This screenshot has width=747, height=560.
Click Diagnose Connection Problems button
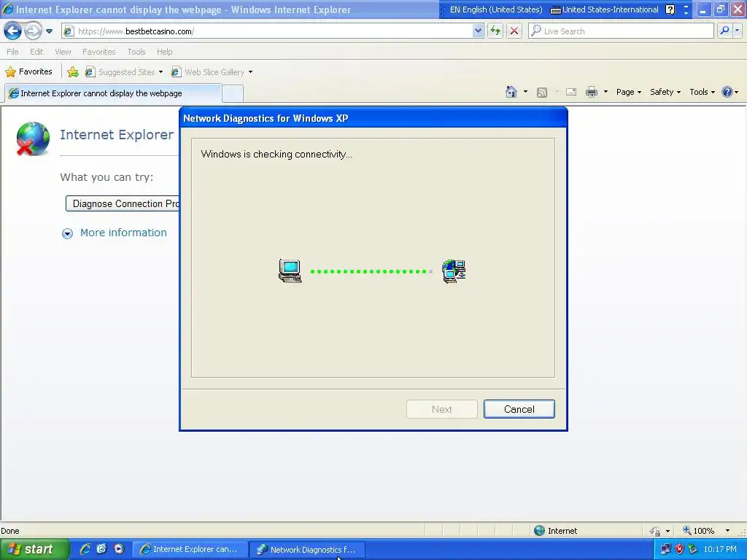coord(123,204)
